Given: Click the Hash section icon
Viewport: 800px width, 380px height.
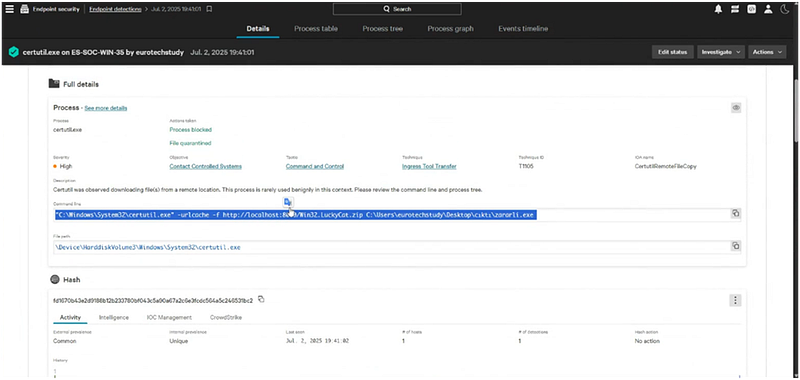Looking at the screenshot, I should point(55,280).
